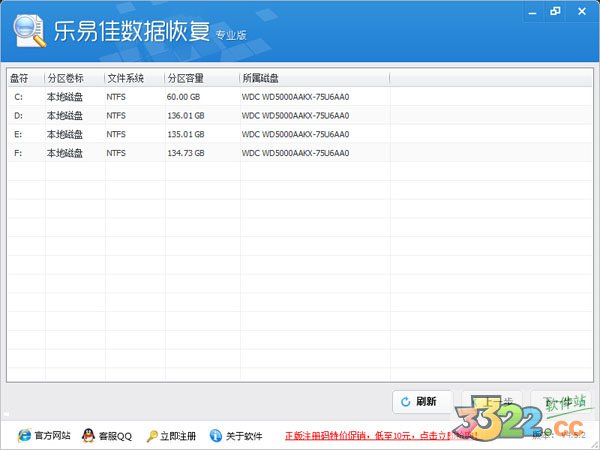Click 本地磁盘 label in the C: row

tap(65, 97)
